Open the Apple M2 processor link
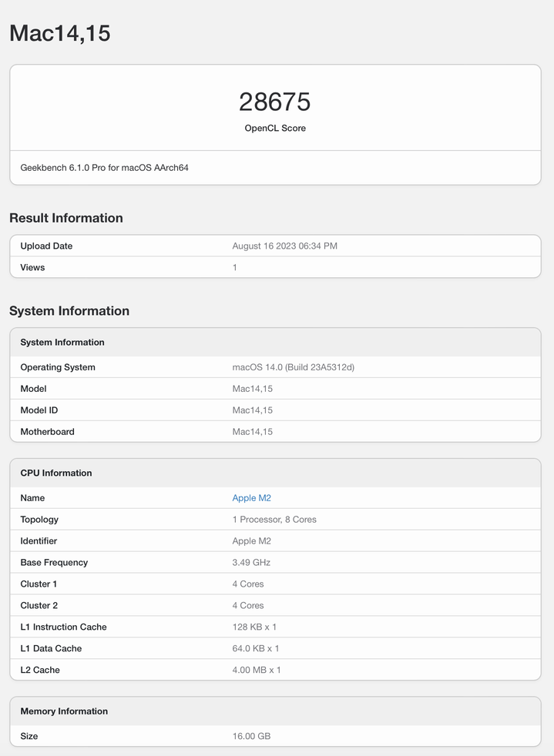 pyautogui.click(x=251, y=498)
